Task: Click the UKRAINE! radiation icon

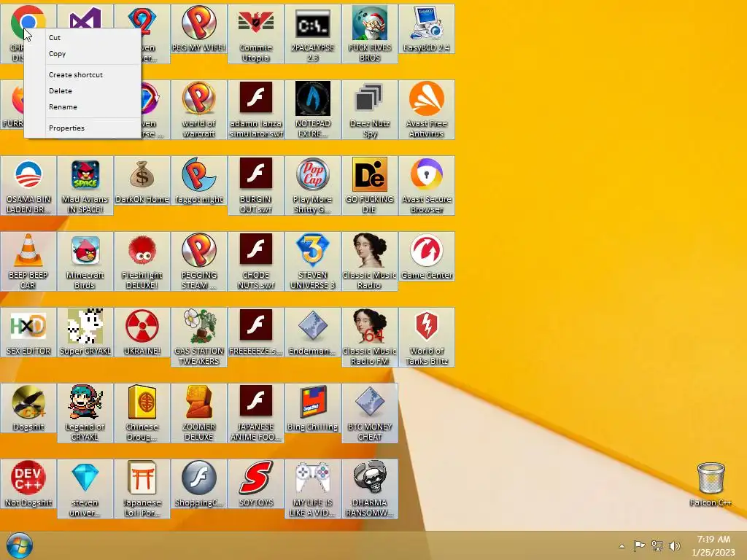Action: [x=142, y=332]
